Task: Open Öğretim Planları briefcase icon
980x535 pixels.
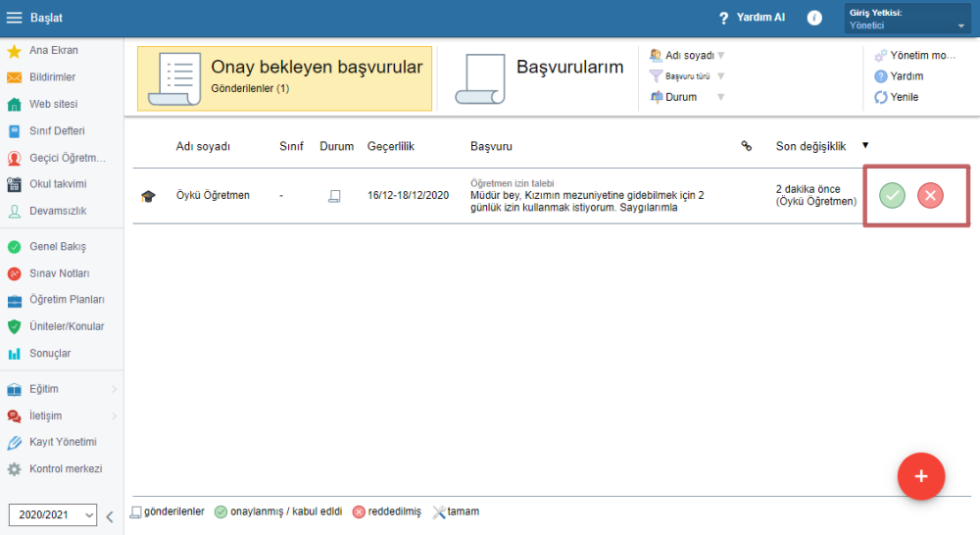Action: 14,301
